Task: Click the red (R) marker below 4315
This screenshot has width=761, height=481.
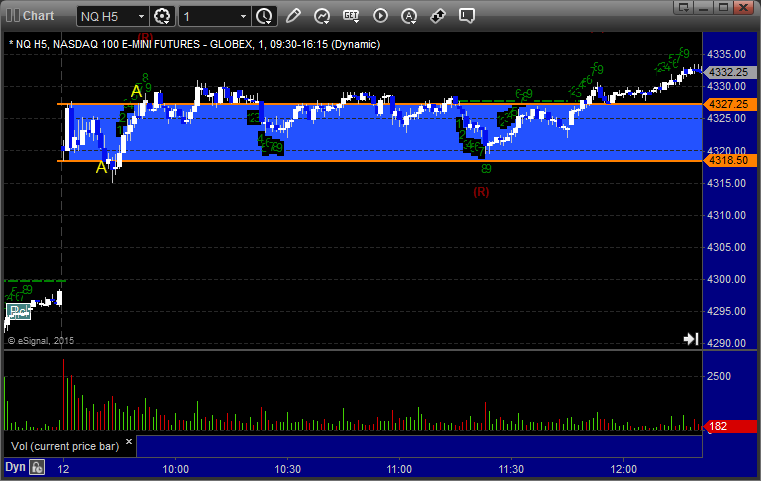Action: click(481, 192)
